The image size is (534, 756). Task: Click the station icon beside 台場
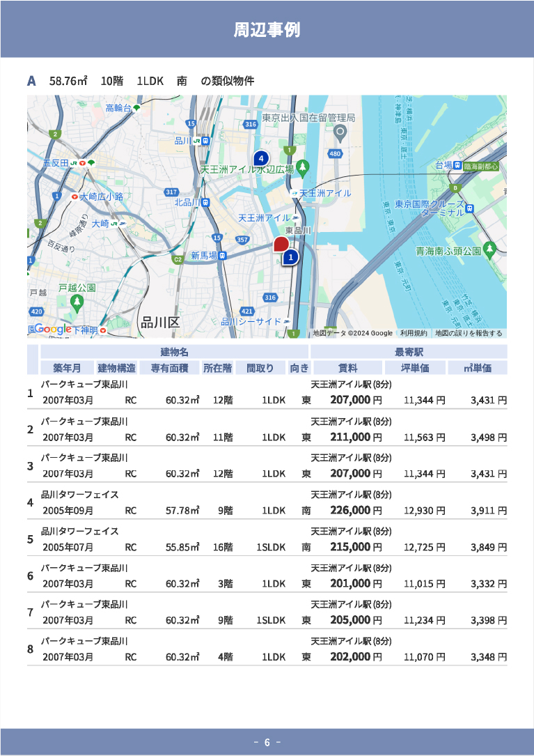(x=457, y=165)
